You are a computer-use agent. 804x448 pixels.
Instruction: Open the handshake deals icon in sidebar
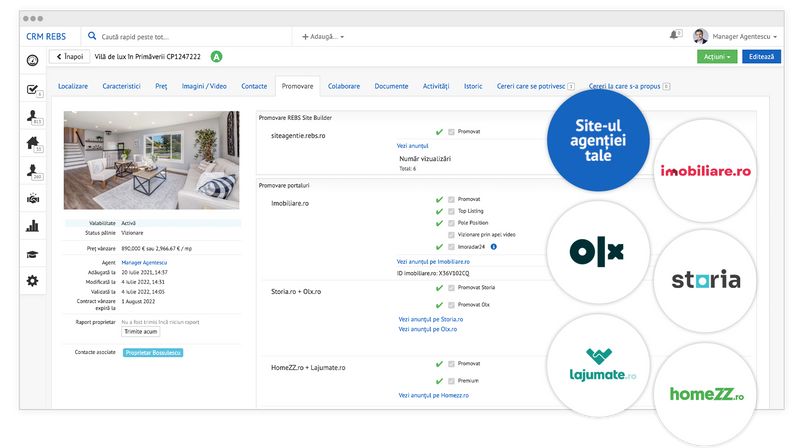(x=33, y=198)
